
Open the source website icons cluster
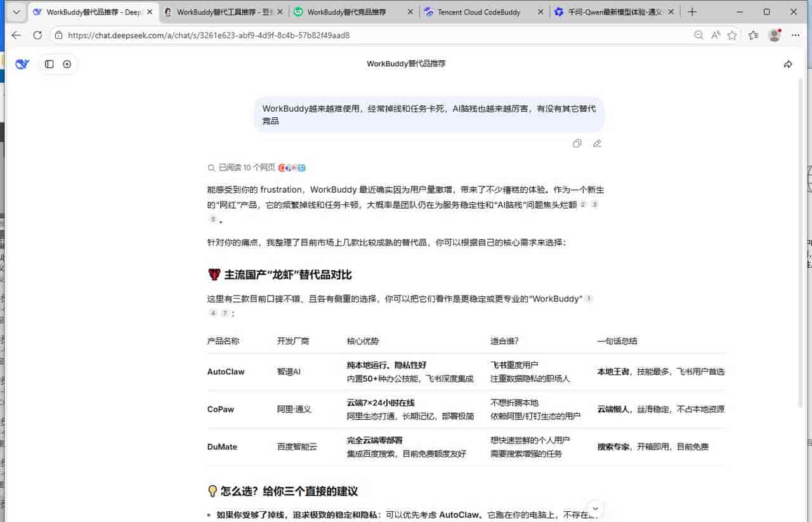pyautogui.click(x=292, y=167)
